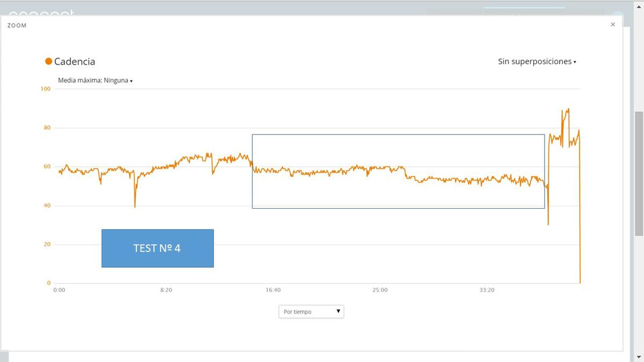The image size is (644, 362).
Task: Click the Cadencia chart title
Action: click(x=75, y=62)
